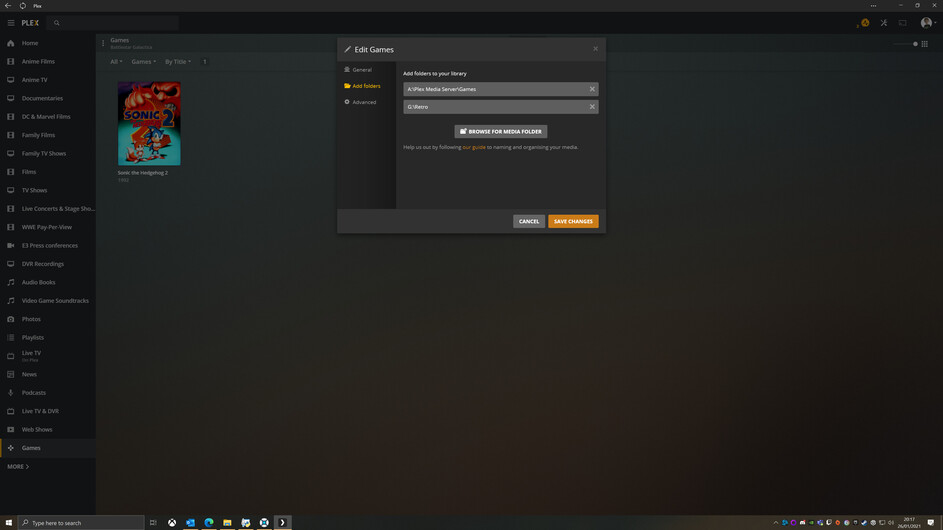943x530 pixels.
Task: Open Windows notification center
Action: click(x=931, y=523)
